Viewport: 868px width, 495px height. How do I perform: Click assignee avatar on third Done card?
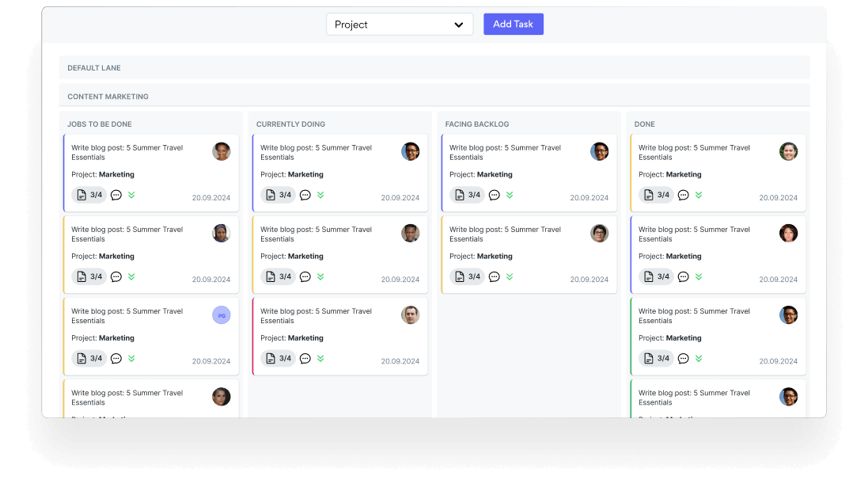coord(788,315)
